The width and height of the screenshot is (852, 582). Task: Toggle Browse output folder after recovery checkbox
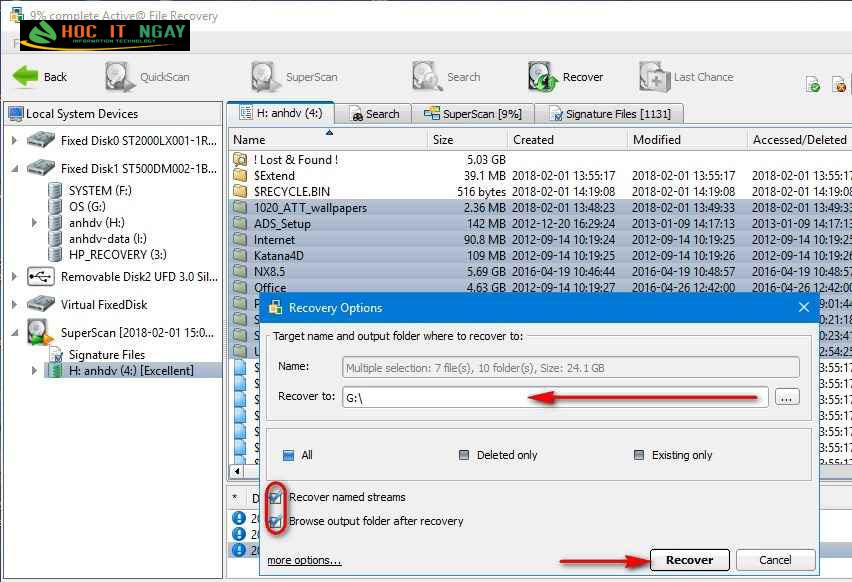[x=275, y=521]
